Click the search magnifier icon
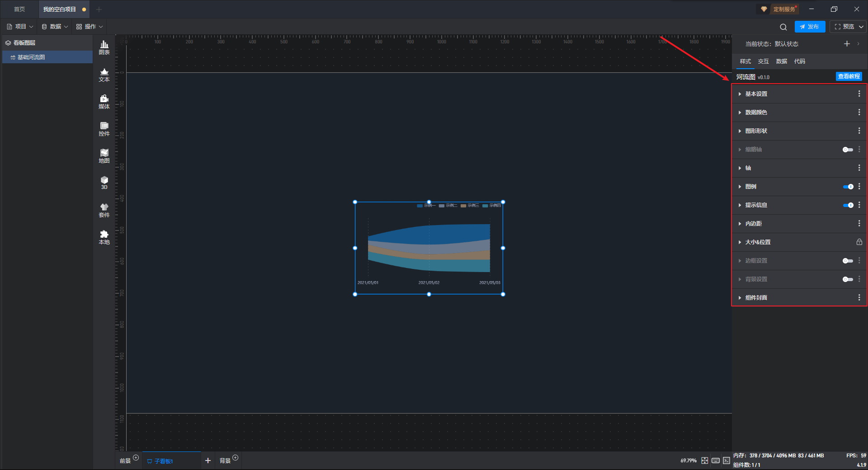The width and height of the screenshot is (868, 470). (783, 27)
